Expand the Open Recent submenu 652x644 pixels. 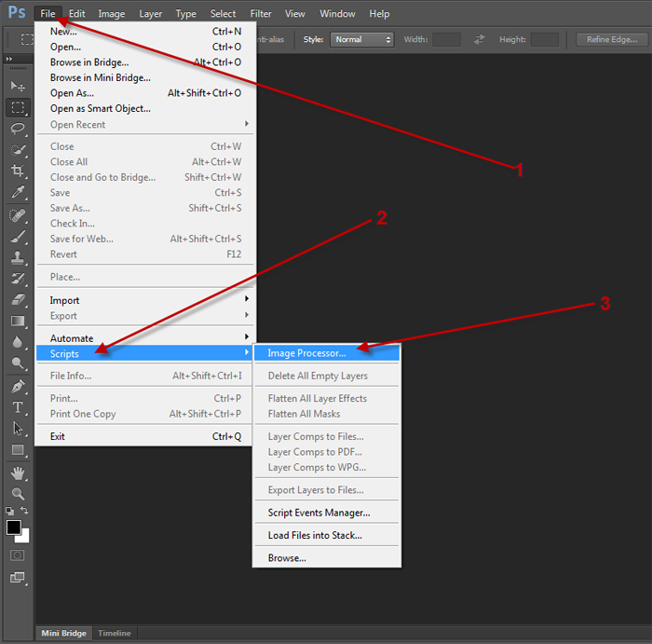pos(145,124)
